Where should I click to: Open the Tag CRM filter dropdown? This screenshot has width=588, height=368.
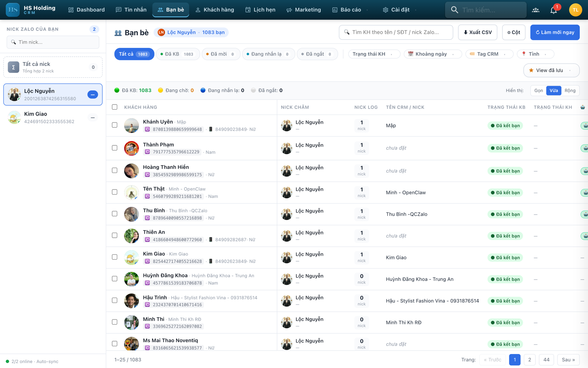coord(489,54)
